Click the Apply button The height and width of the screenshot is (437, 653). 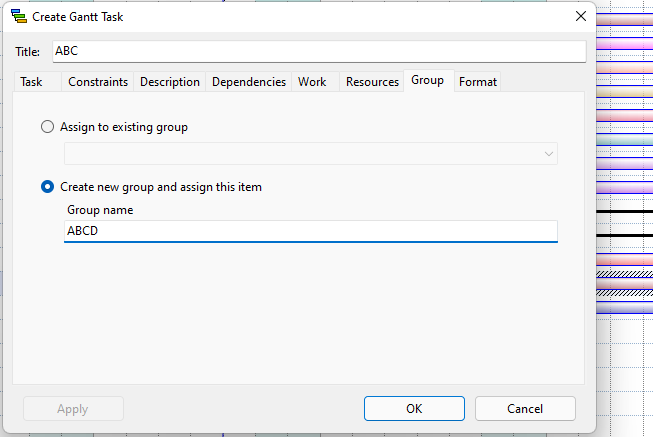pyautogui.click(x=73, y=408)
